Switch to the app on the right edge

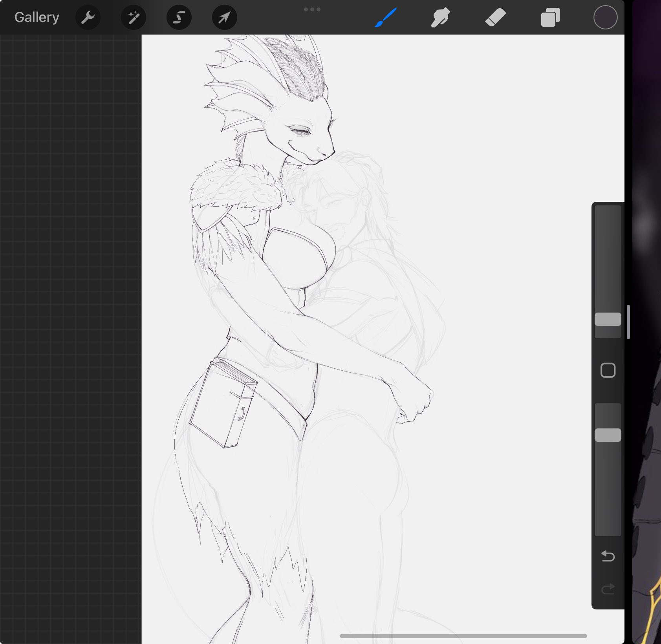[647, 322]
